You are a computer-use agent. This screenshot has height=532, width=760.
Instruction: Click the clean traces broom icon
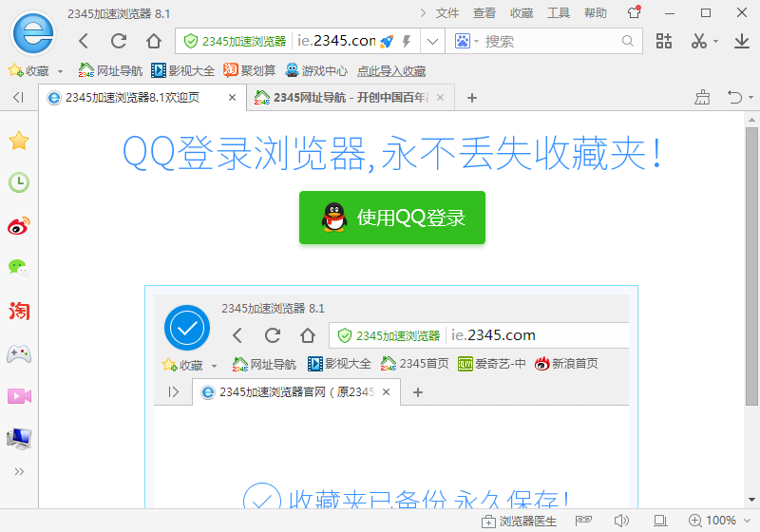pyautogui.click(x=702, y=98)
